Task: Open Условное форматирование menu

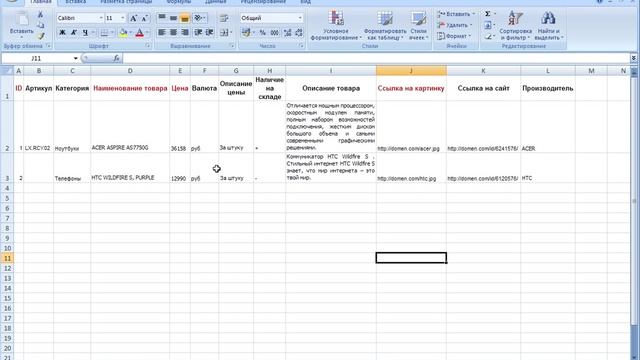Action: tap(336, 25)
